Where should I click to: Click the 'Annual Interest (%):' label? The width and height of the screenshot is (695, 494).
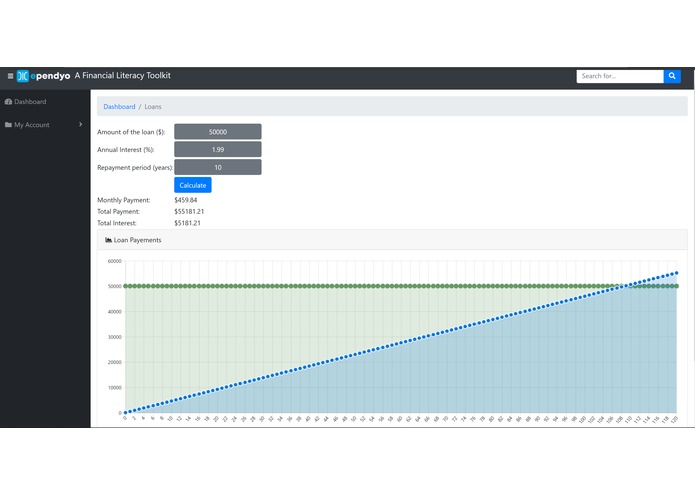point(126,150)
